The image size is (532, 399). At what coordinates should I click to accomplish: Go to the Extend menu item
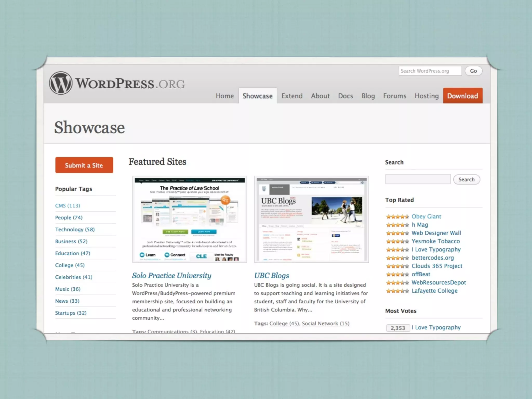click(x=292, y=96)
